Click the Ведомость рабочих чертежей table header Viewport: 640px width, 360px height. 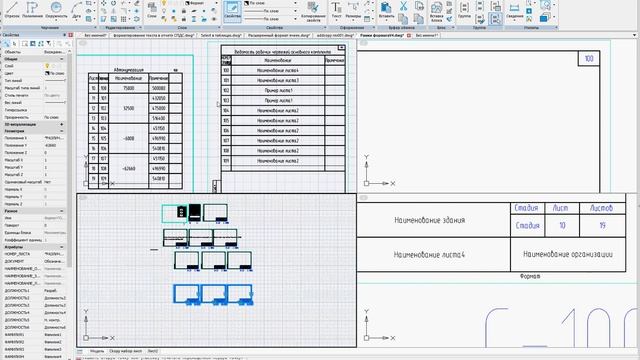pos(282,52)
